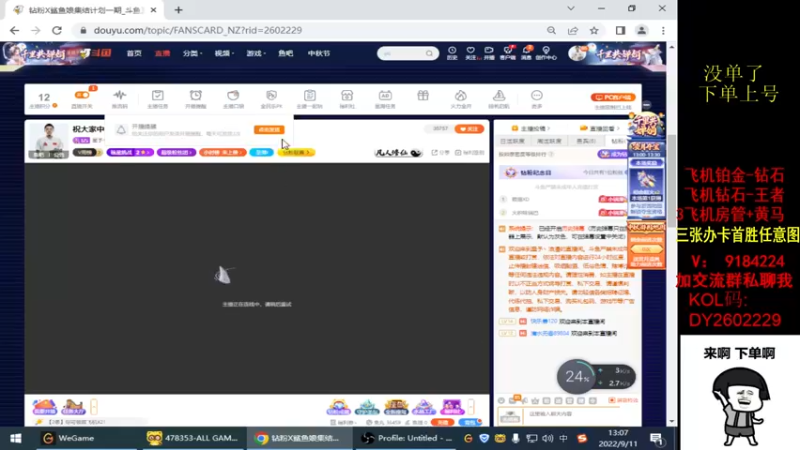This screenshot has height=450, width=800.
Task: Expand the activity icons arrow at player bottom-left
Action: [x=94, y=407]
